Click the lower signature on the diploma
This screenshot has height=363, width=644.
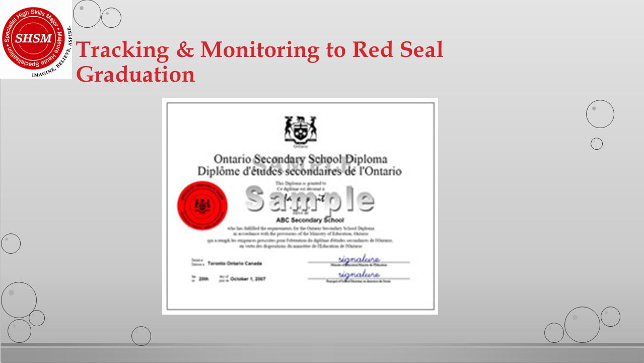(359, 275)
